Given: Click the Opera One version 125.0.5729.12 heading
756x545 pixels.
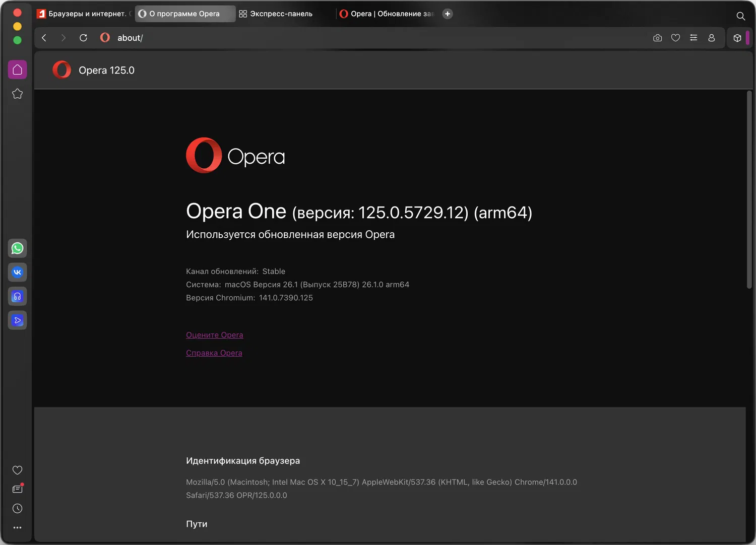Looking at the screenshot, I should click(x=359, y=212).
